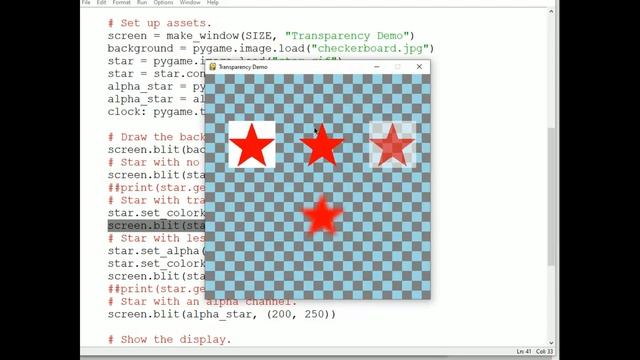
Task: Click the "# Star with no" comment line
Action: (153, 162)
